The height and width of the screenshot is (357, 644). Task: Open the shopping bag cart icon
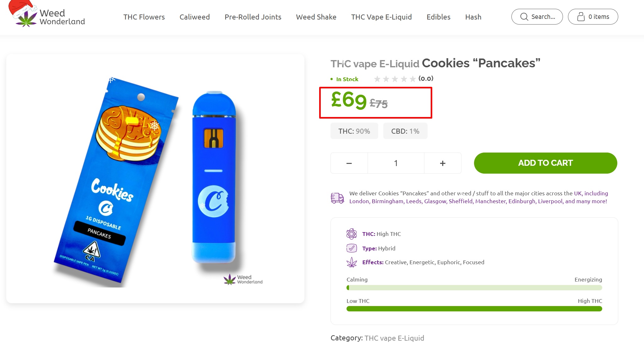click(x=581, y=17)
